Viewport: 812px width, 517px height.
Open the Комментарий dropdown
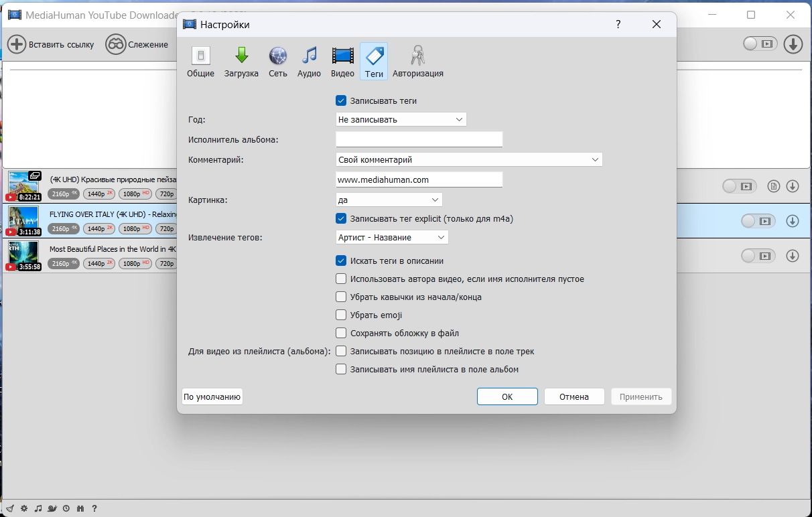pyautogui.click(x=469, y=159)
